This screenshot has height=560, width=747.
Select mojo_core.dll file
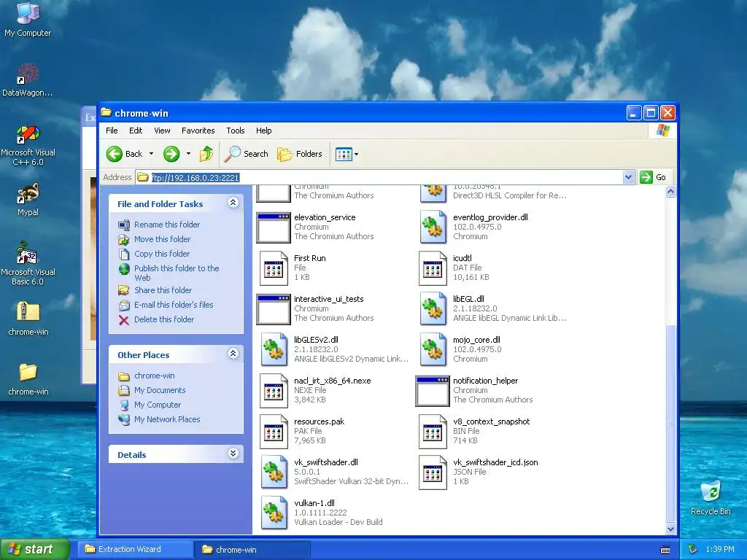[460, 349]
